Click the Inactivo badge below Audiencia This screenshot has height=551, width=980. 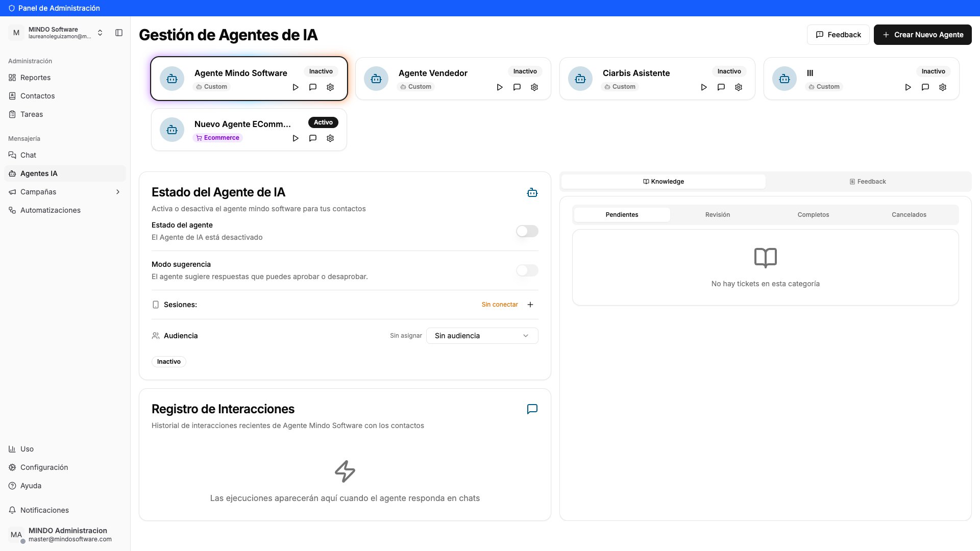[x=169, y=362]
